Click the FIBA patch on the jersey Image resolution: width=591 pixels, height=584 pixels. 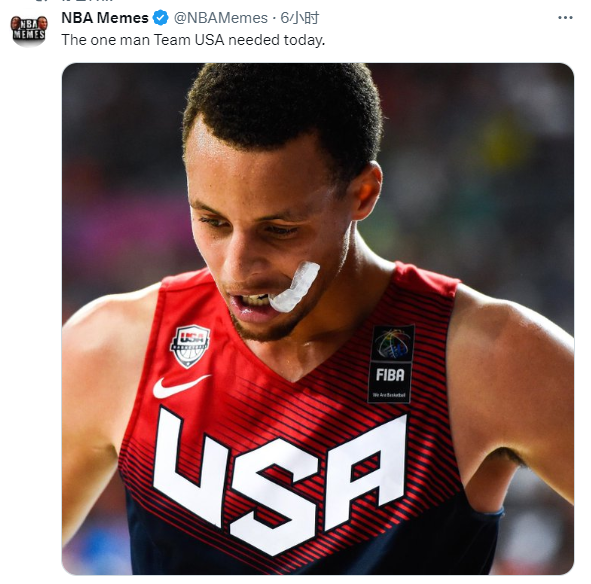[390, 382]
